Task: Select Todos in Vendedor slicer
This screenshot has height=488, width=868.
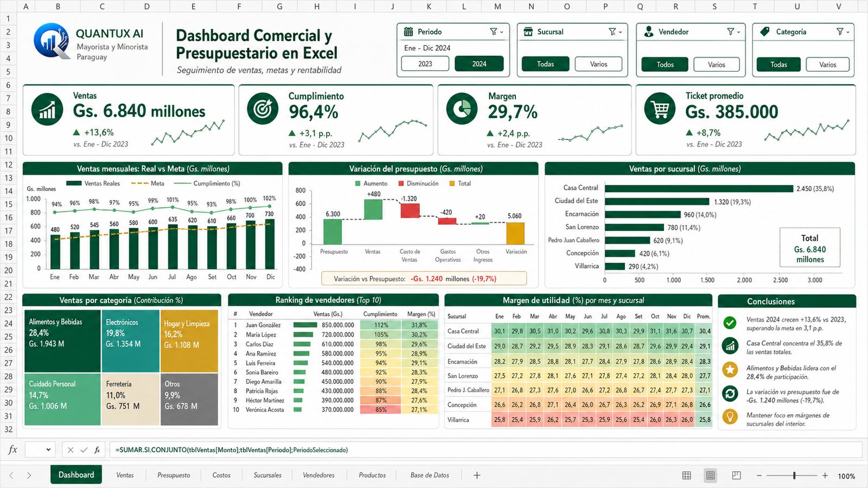Action: click(x=665, y=65)
